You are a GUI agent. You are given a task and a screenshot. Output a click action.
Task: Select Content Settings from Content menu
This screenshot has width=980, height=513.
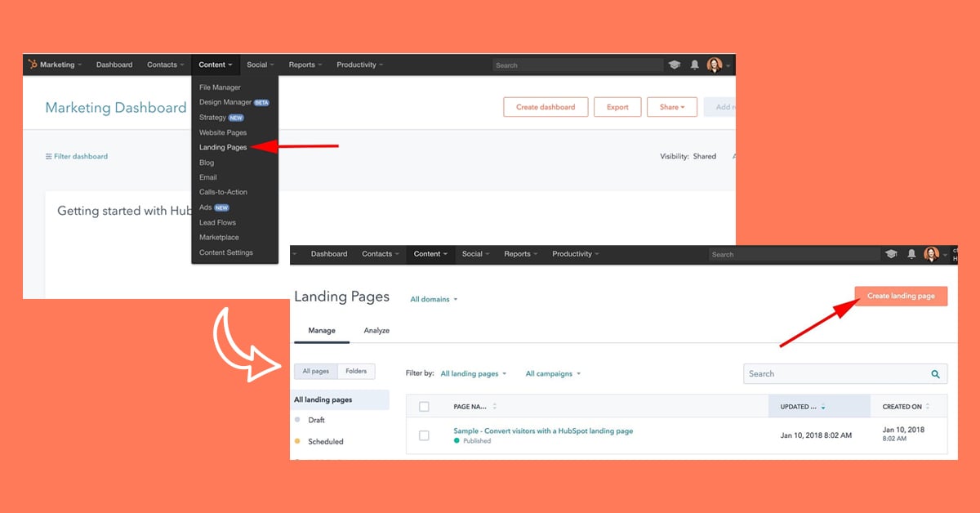(x=226, y=252)
